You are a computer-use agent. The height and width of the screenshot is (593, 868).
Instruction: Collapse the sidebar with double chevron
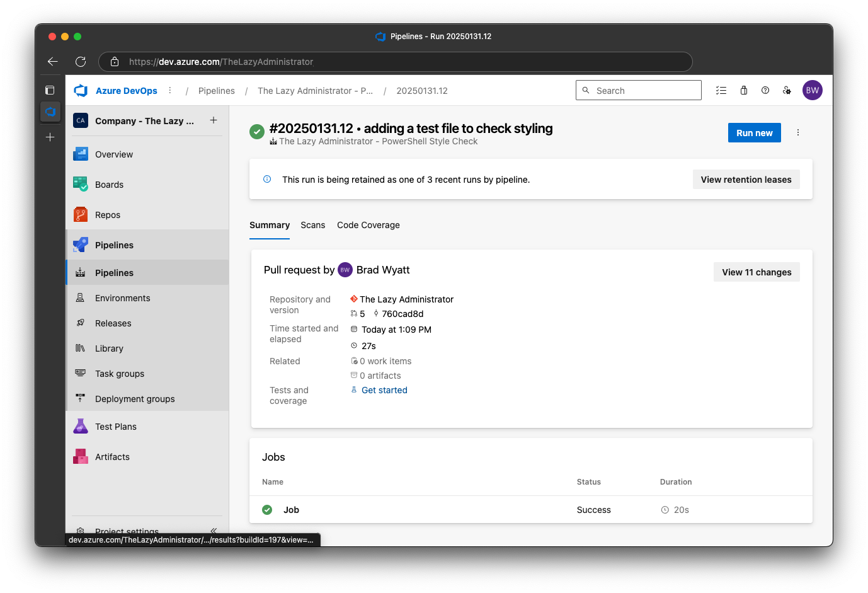pos(214,531)
